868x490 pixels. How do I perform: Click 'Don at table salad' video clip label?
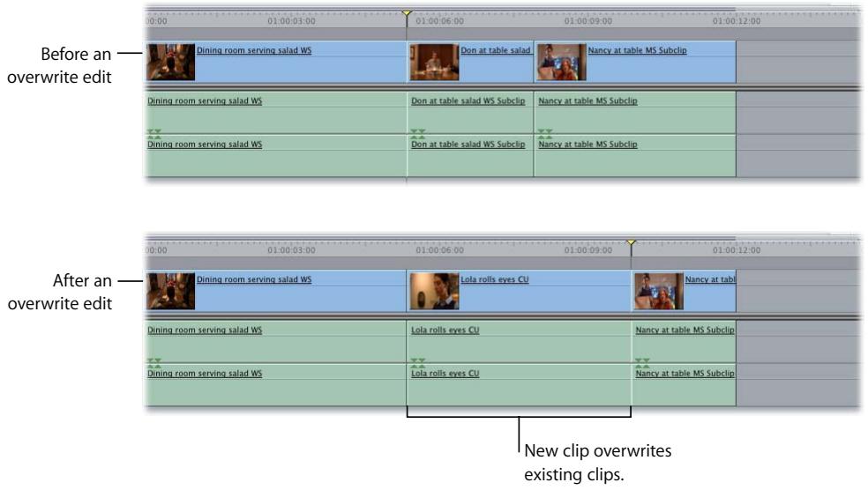pyautogui.click(x=496, y=50)
